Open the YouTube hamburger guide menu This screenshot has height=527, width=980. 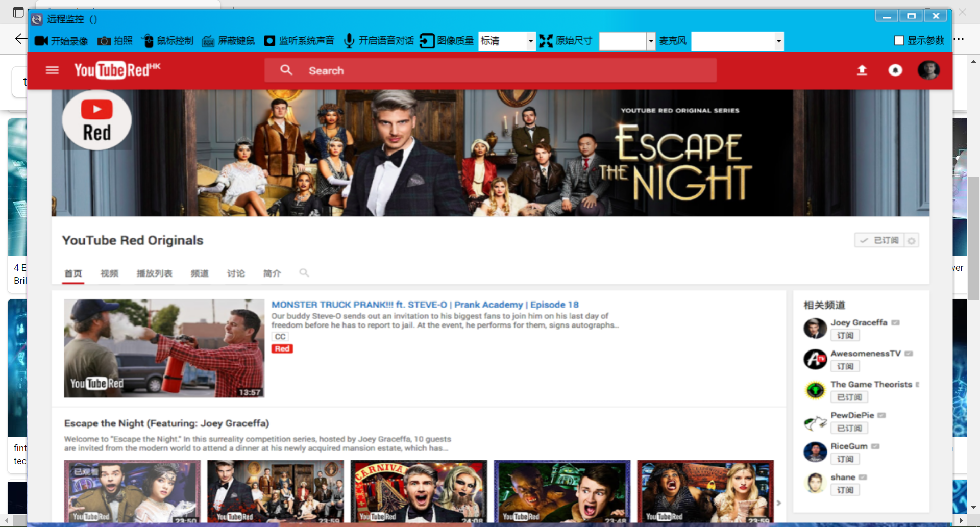[52, 70]
